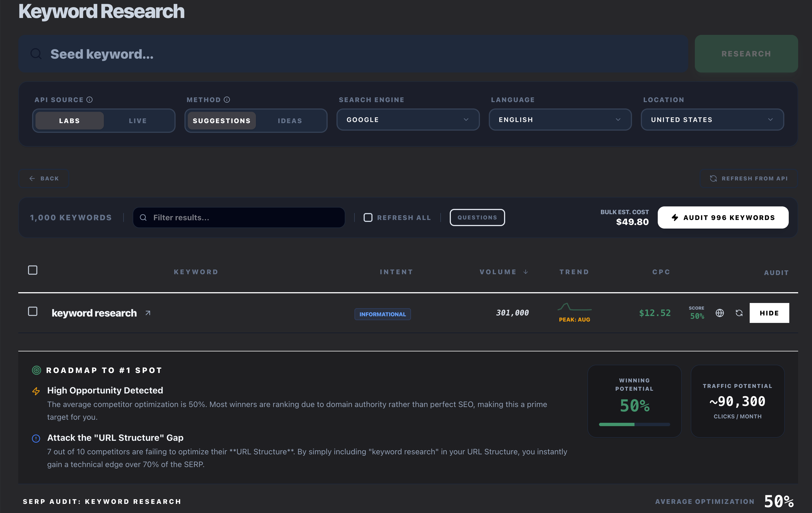Viewport: 812px width, 513px height.
Task: Click Refresh From API button
Action: click(x=749, y=178)
